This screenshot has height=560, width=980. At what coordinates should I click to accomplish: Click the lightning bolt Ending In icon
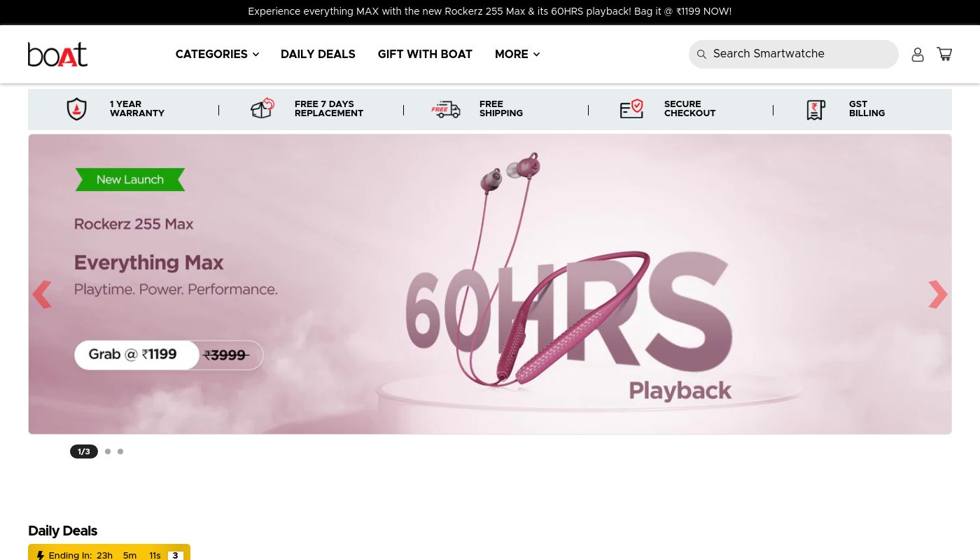[41, 556]
